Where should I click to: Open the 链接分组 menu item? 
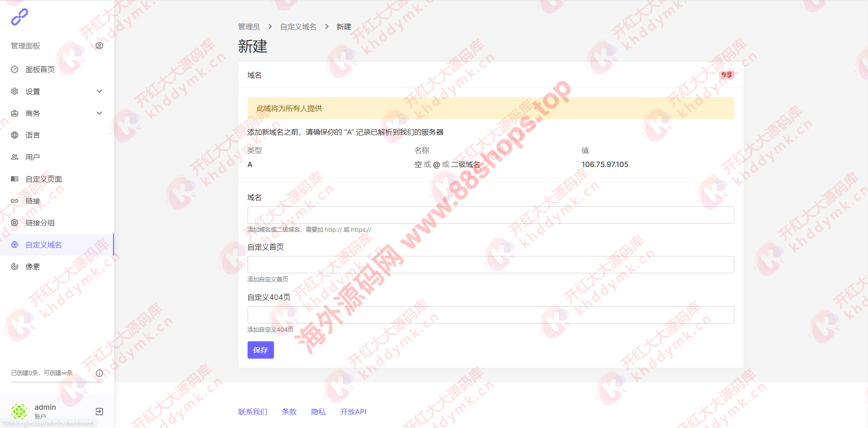(x=40, y=223)
